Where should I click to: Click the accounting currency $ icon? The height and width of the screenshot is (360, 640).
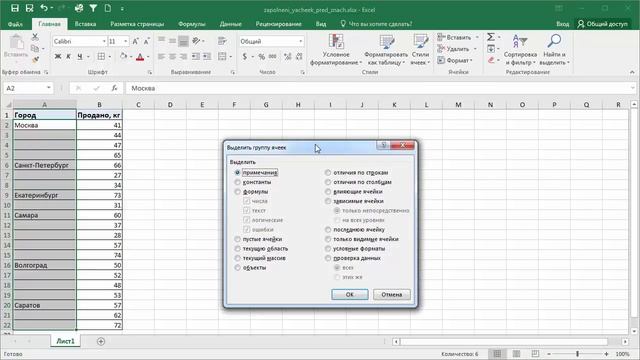[244, 56]
